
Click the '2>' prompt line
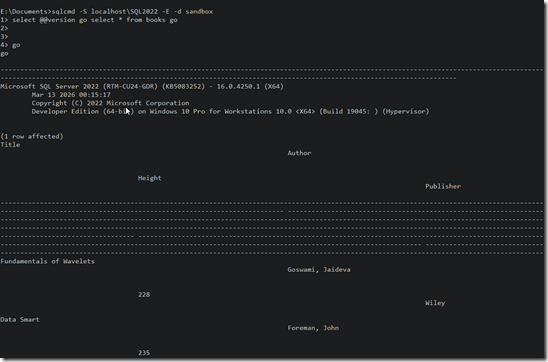[x=4, y=28]
